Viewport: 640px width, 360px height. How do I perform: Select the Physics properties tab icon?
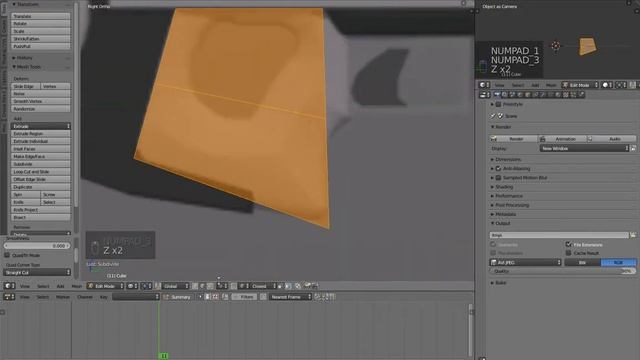click(582, 95)
